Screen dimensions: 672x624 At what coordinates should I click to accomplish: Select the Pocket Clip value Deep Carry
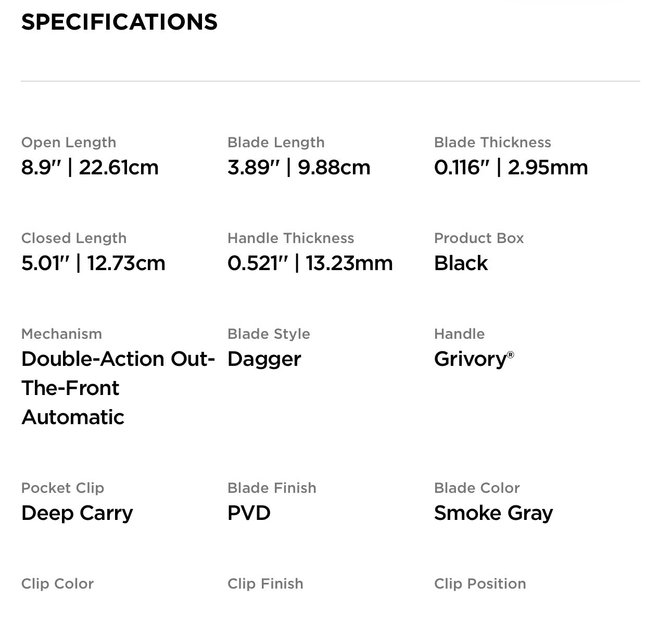pos(77,513)
